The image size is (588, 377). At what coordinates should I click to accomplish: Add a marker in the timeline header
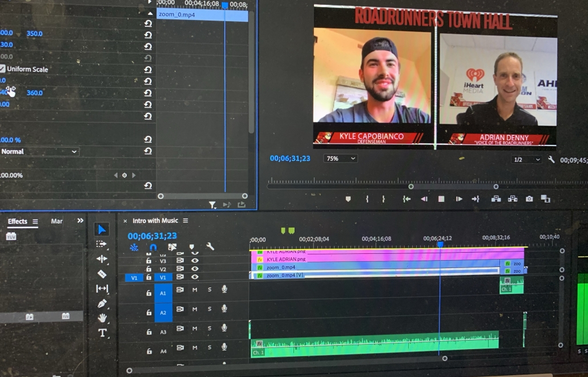(192, 246)
